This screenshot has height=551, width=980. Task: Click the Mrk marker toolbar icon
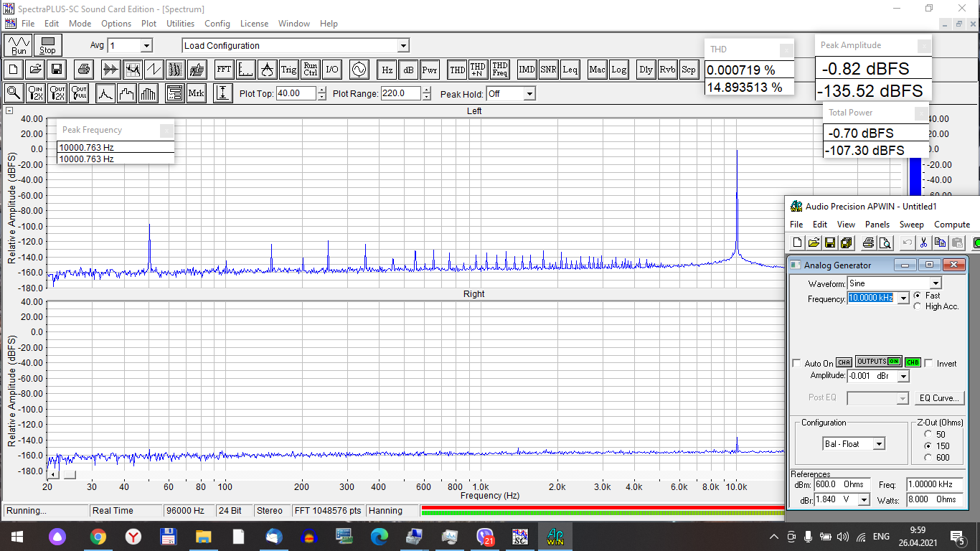[x=196, y=93]
